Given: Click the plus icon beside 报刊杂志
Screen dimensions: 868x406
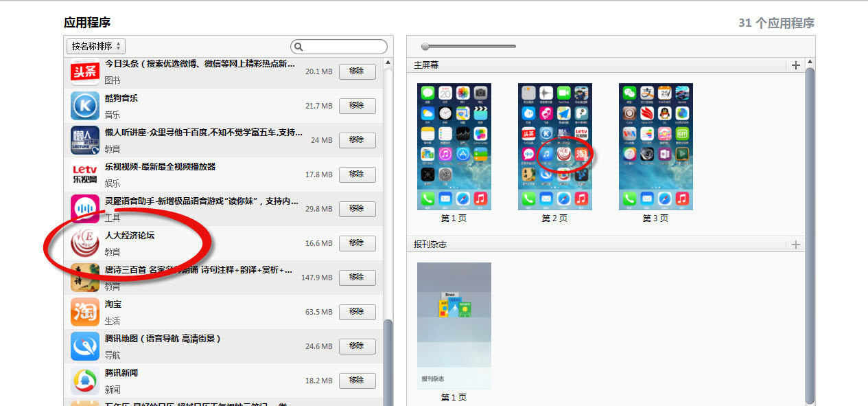Looking at the screenshot, I should (796, 245).
